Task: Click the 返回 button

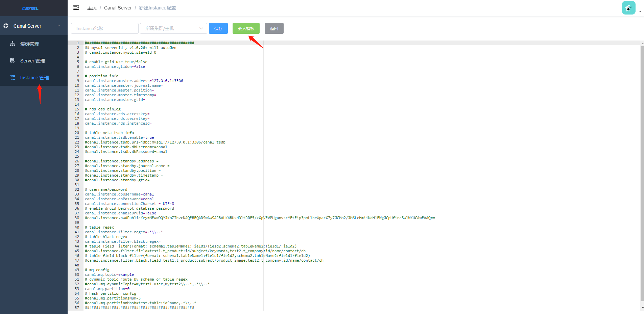Action: click(x=274, y=28)
